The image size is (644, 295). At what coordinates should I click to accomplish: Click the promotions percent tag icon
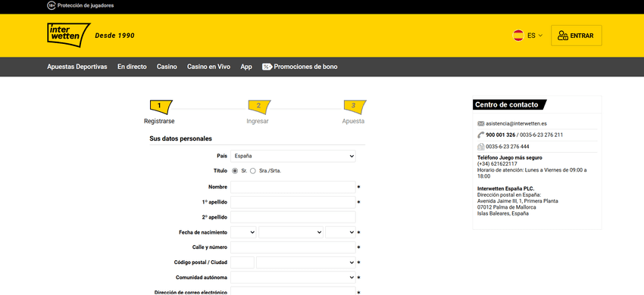point(267,67)
